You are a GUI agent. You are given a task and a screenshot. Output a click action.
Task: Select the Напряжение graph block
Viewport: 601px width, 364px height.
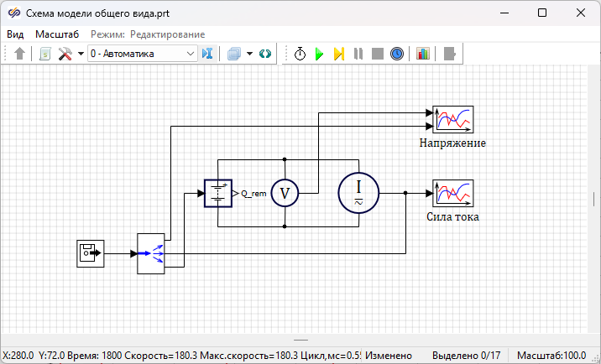452,120
